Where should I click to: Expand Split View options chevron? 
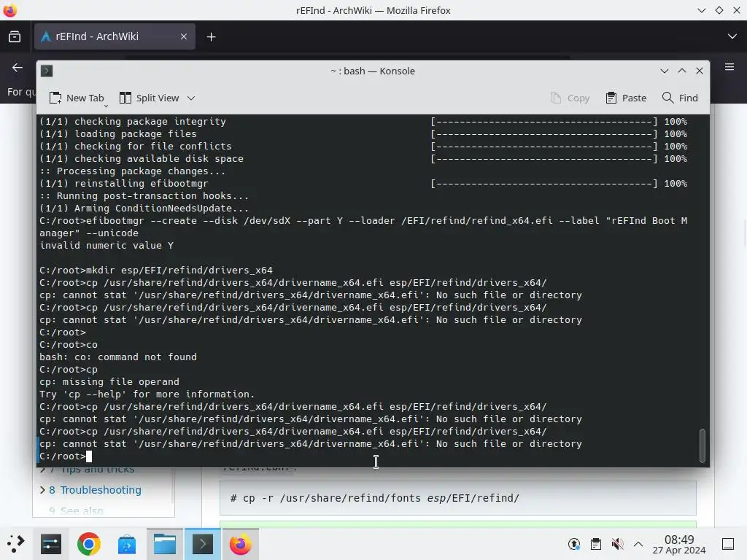[191, 98]
